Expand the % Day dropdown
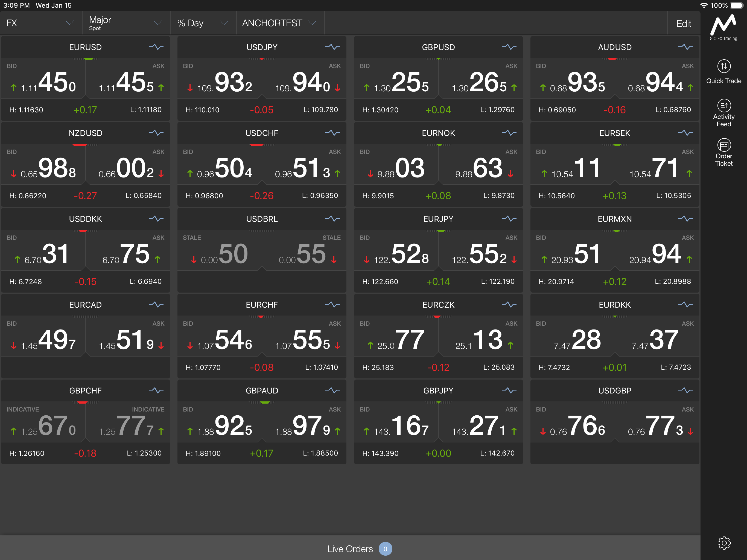Image resolution: width=747 pixels, height=560 pixels. point(203,23)
